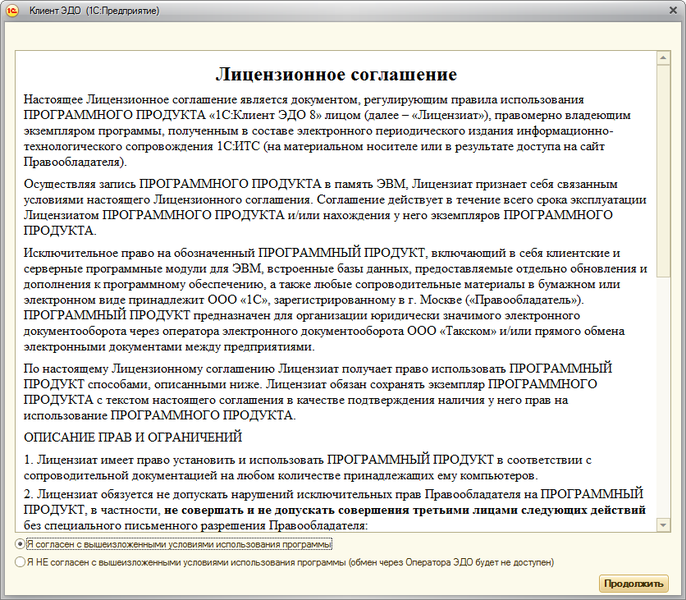The image size is (686, 600).
Task: Click the 'ОПИСАНИЕ ПРАВ И ОГРАНИЧЕНИЙ' line
Action: click(x=133, y=437)
